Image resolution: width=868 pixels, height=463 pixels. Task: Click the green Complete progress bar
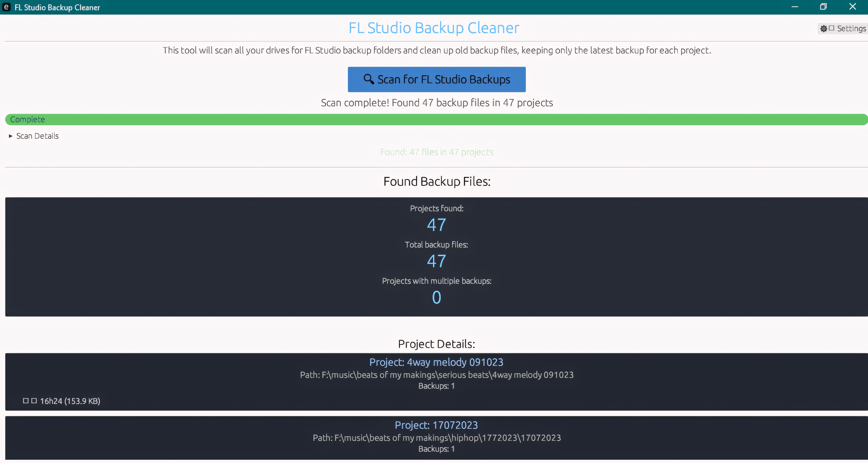pyautogui.click(x=436, y=120)
